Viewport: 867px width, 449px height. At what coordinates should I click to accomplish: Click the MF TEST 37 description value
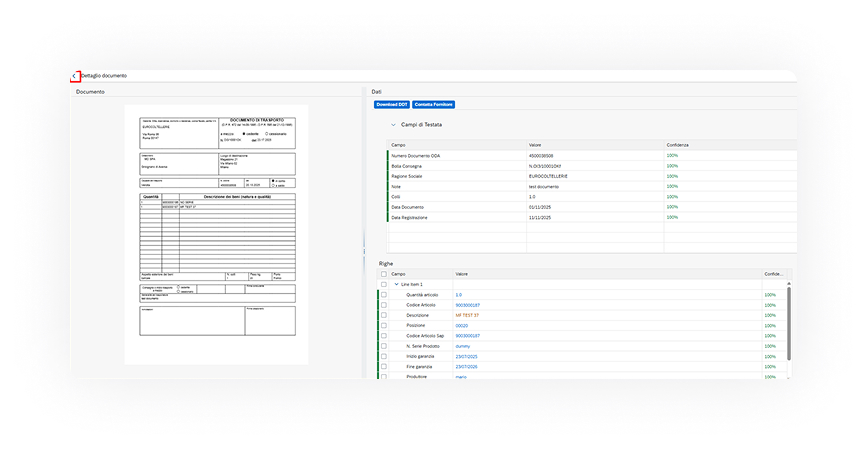coord(468,315)
